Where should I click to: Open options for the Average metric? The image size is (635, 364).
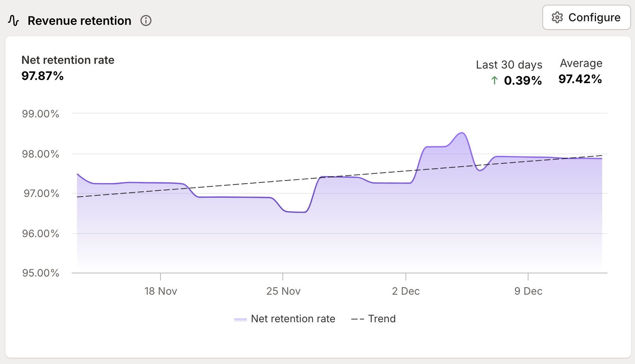(581, 63)
